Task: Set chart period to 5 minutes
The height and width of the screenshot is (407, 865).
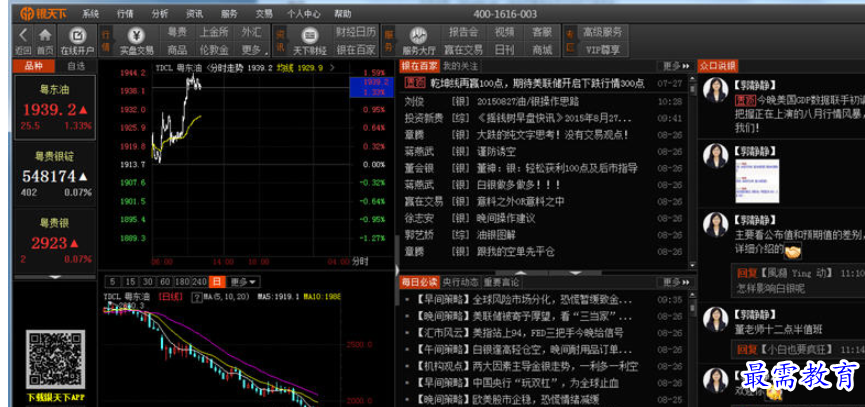Action: point(113,282)
